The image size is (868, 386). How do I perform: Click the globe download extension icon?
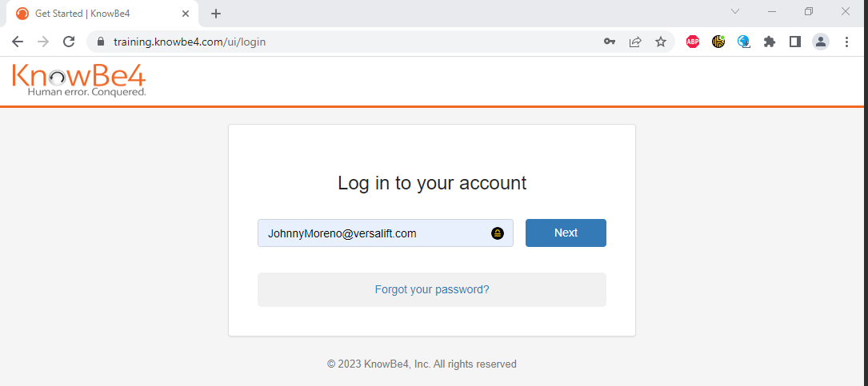tap(743, 42)
